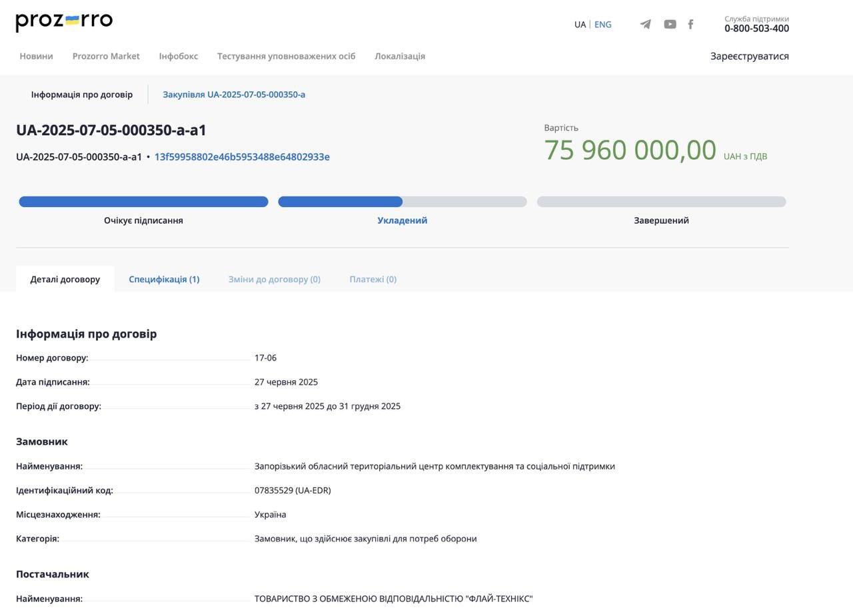Switch to the Специфікація (1) tab
This screenshot has width=853, height=616.
tap(164, 279)
